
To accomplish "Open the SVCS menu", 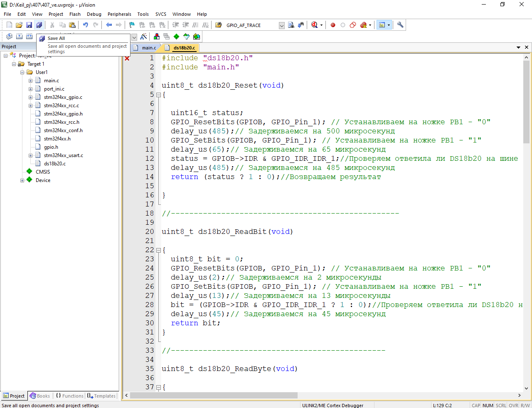I will [161, 14].
